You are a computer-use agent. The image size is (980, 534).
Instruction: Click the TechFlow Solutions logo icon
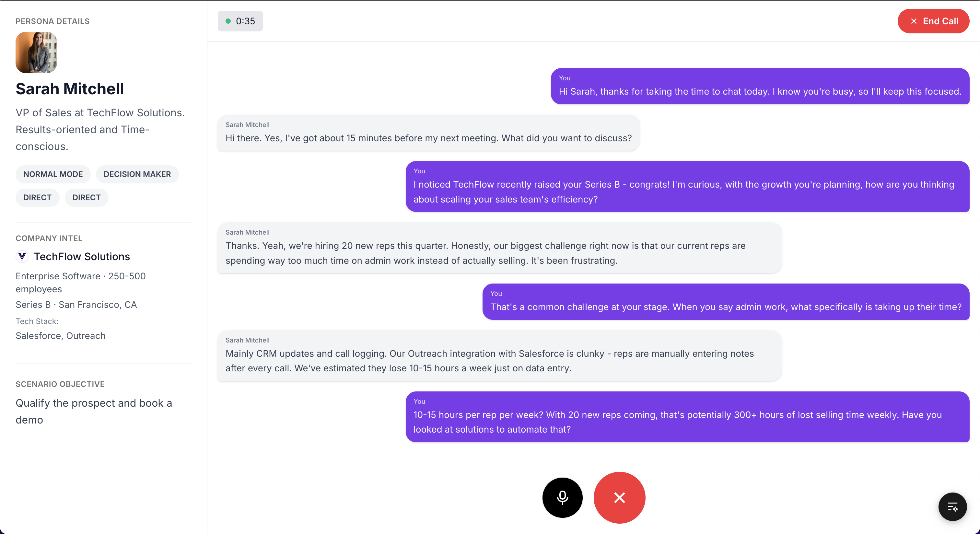[22, 256]
